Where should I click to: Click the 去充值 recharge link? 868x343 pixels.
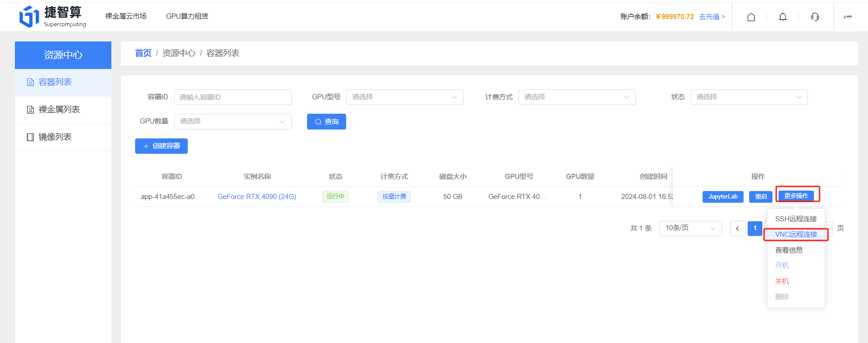tap(712, 17)
